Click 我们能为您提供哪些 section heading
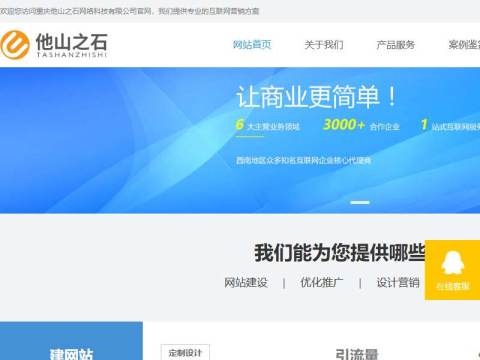The height and width of the screenshot is (360, 480). 340,253
